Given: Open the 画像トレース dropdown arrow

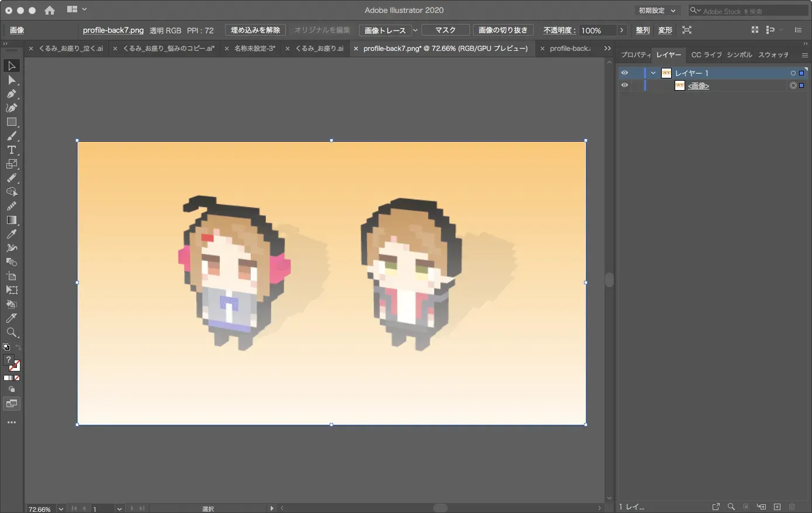Looking at the screenshot, I should point(415,30).
